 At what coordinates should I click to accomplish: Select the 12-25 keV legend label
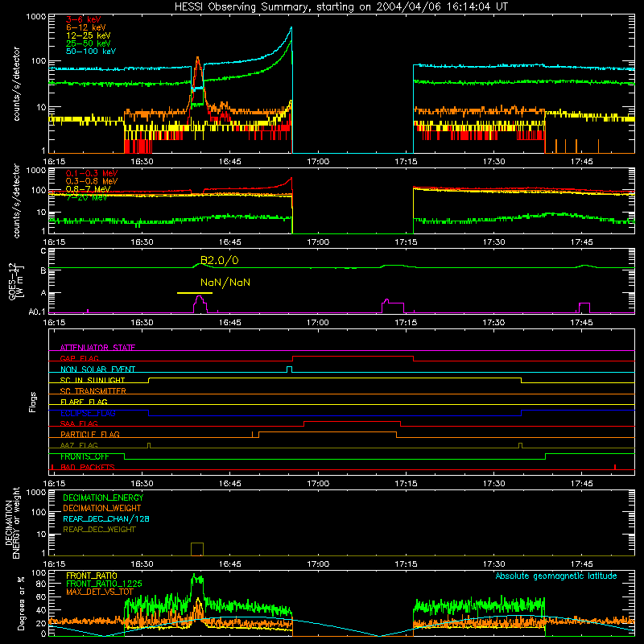89,35
